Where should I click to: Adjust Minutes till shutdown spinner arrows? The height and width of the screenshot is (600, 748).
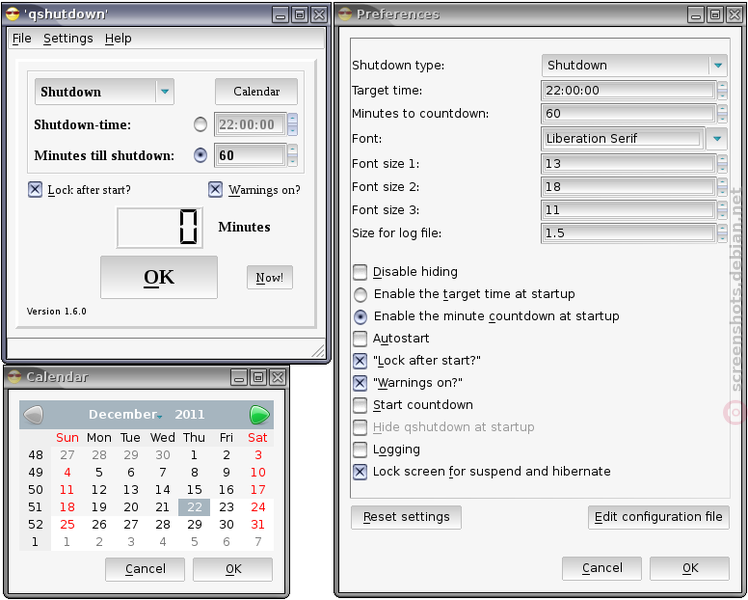point(292,155)
